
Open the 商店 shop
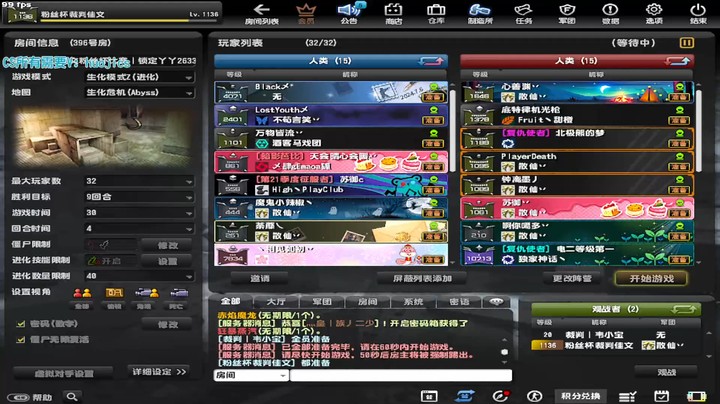[393, 14]
